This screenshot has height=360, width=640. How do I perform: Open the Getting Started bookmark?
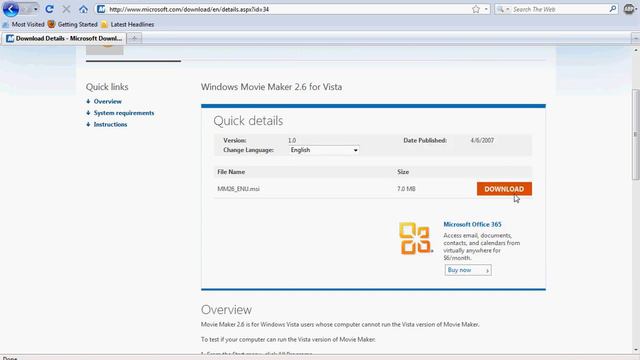73,24
